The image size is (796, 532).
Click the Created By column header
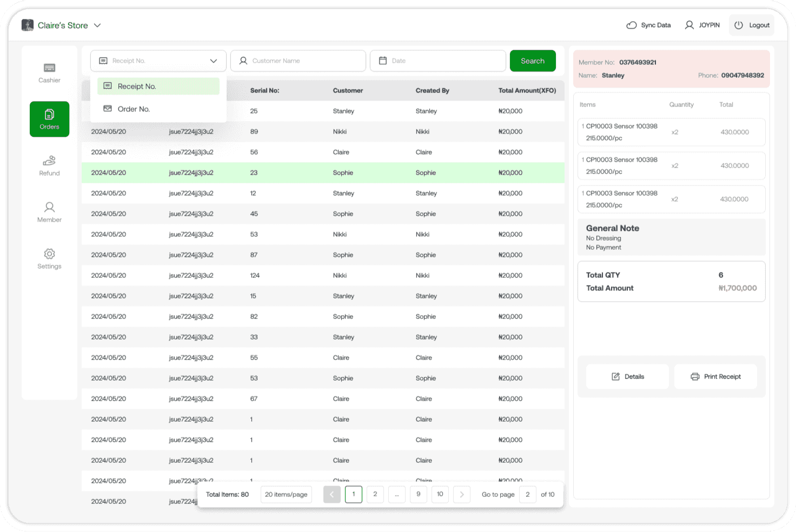click(432, 90)
